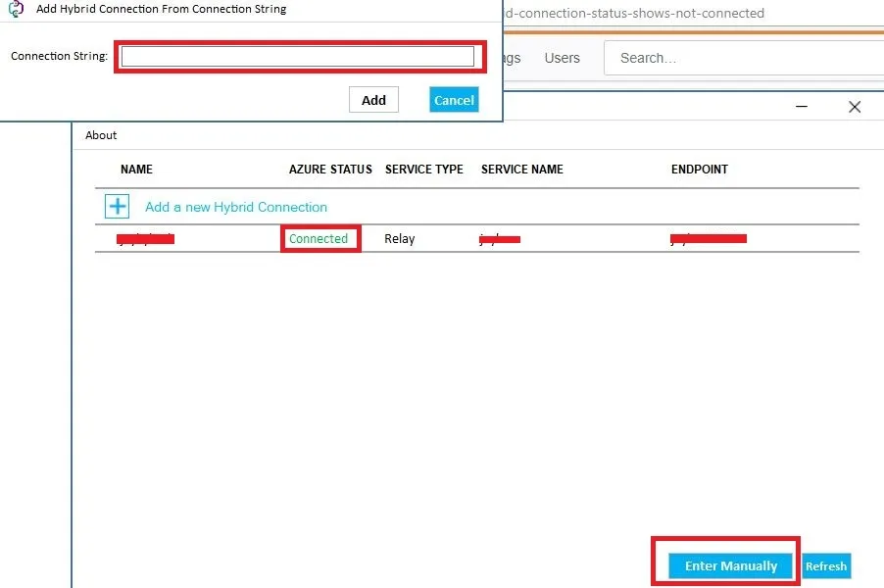Select the Connected status cell
The width and height of the screenshot is (884, 588).
click(x=319, y=238)
